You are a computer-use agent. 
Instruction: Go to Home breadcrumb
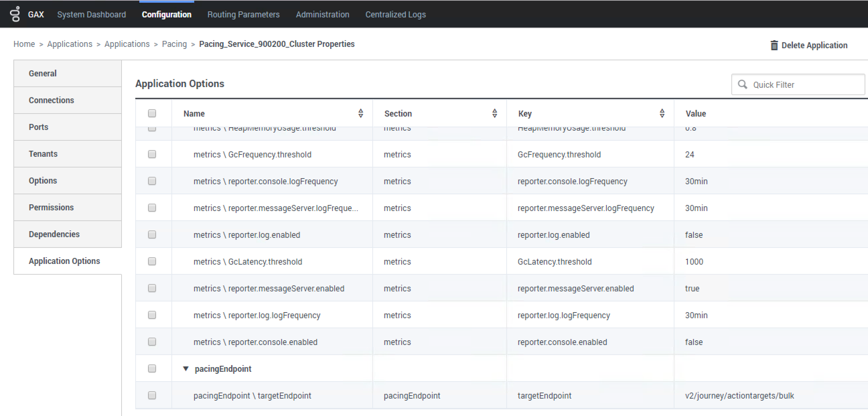(x=24, y=44)
